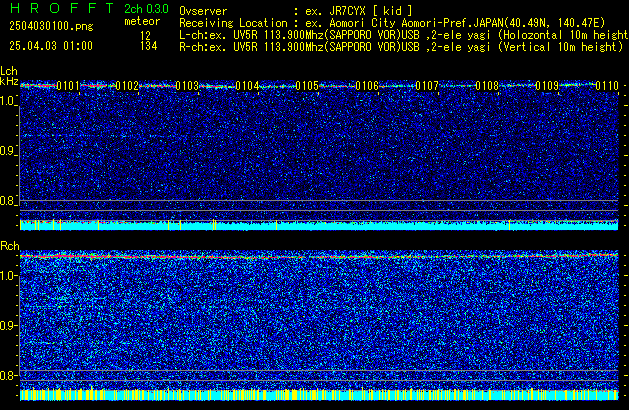Click the 0.9 frequency label on Lch axis

pyautogui.click(x=7, y=151)
